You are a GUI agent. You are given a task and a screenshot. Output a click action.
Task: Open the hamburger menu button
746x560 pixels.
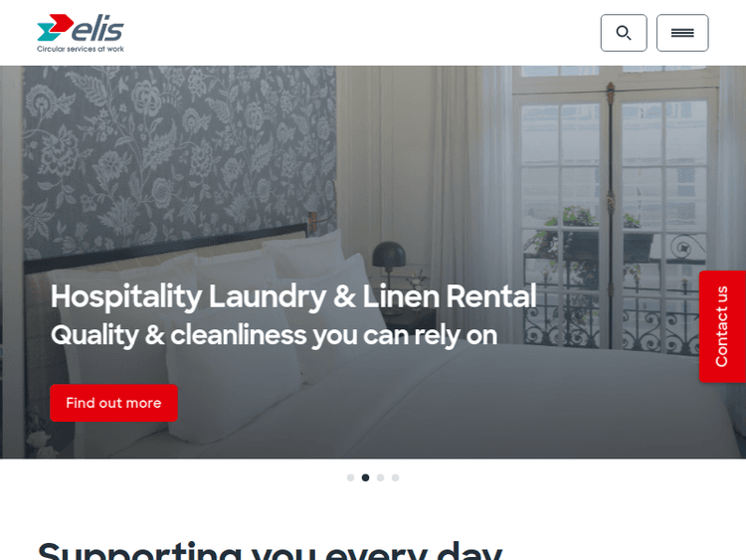(682, 33)
